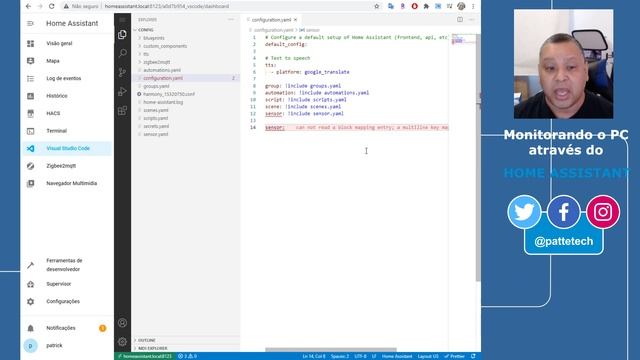The height and width of the screenshot is (360, 640).
Task: Open the Accounts icon in activity bar
Action: pos(122,323)
